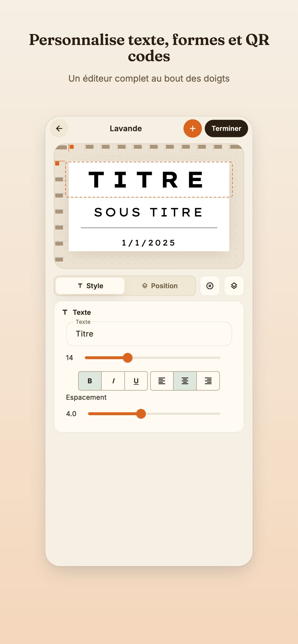Align text to the left
The height and width of the screenshot is (644, 298).
tap(162, 381)
